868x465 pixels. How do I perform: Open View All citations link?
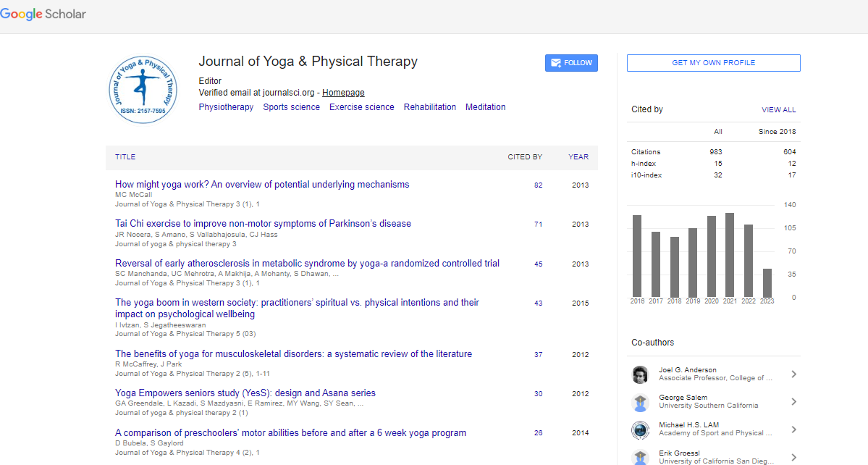(778, 110)
